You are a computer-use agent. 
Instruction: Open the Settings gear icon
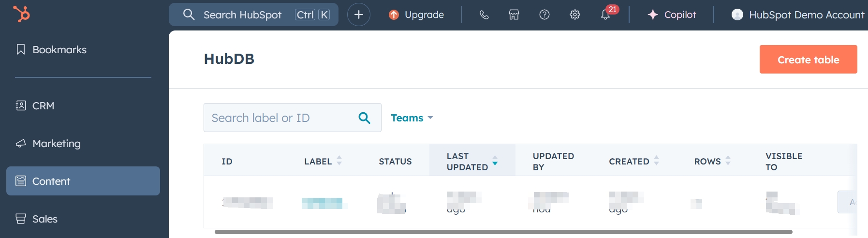coord(575,15)
